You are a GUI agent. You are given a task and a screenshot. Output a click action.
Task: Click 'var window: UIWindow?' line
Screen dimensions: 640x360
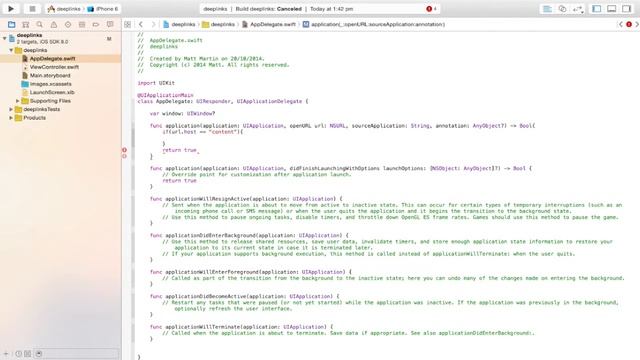tap(182, 113)
